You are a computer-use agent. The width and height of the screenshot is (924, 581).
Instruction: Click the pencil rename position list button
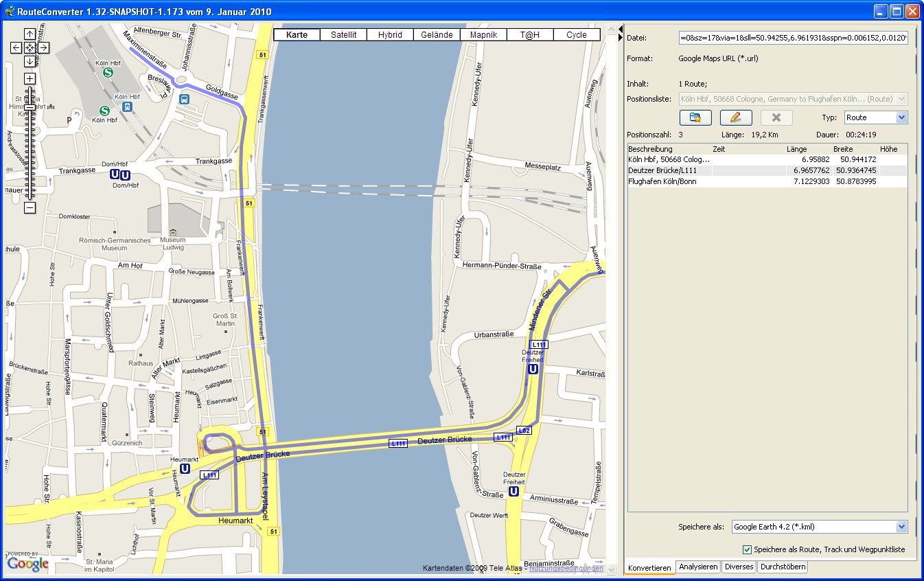(735, 117)
